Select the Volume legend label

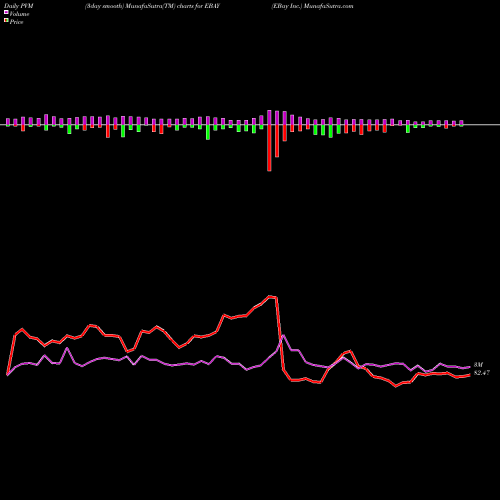point(19,14)
